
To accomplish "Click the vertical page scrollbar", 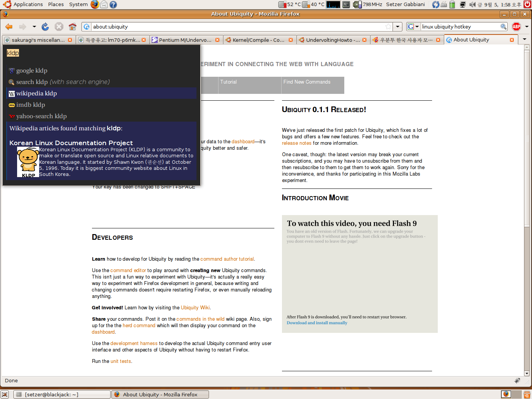I will 527,210.
